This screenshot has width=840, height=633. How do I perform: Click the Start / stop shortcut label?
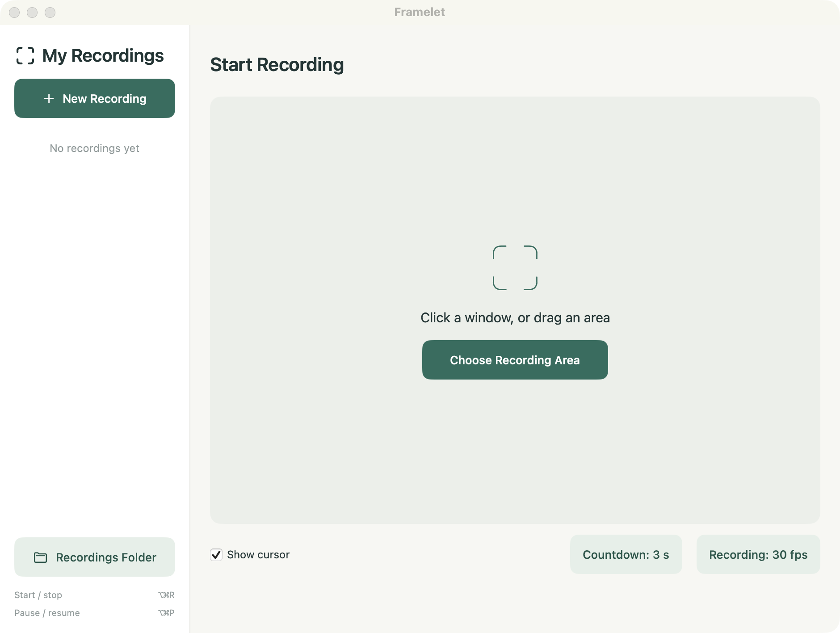[38, 595]
